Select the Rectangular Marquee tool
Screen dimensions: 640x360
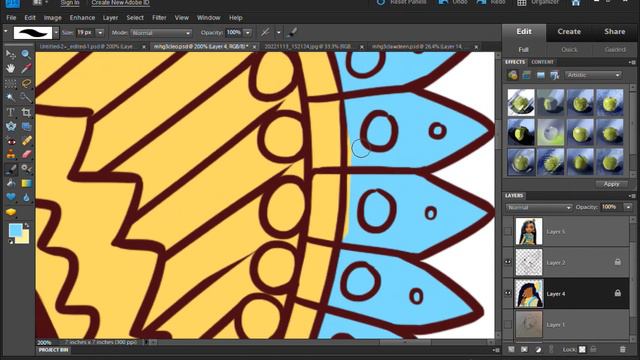11,83
